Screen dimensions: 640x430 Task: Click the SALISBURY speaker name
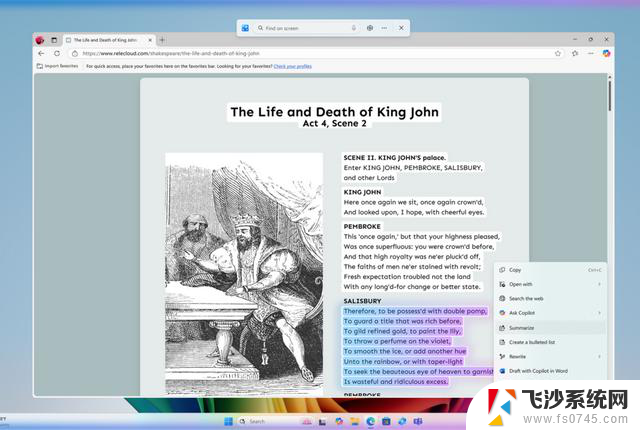pos(362,301)
